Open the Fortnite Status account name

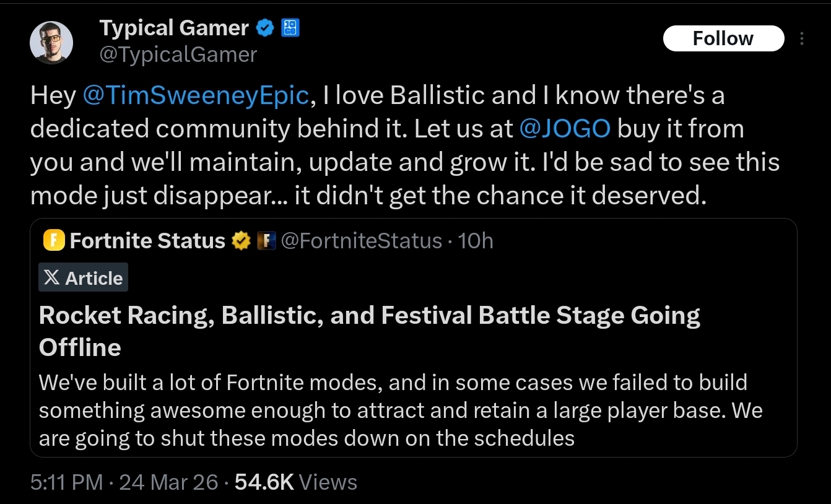(147, 240)
